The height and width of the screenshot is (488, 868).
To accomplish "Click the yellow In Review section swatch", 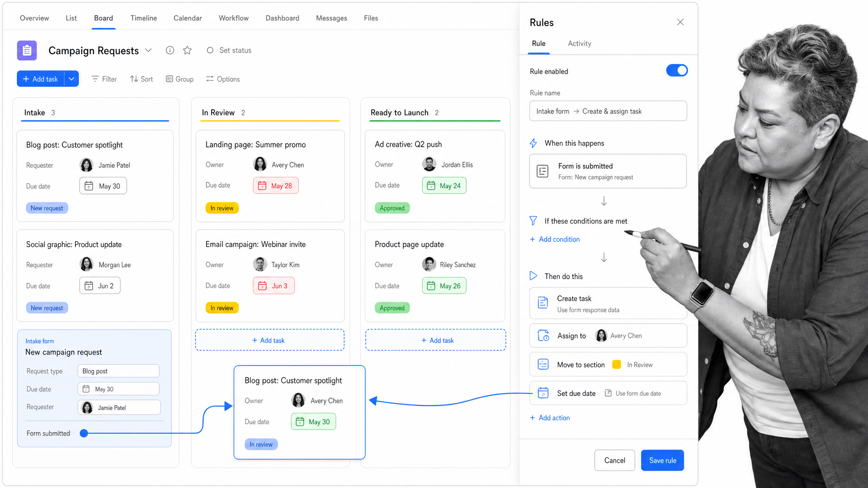I will [x=617, y=364].
